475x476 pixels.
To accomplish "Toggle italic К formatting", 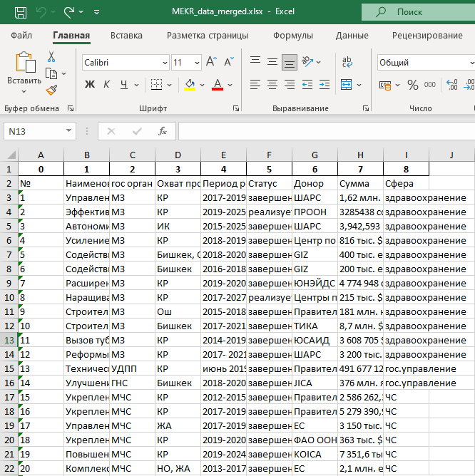I will pyautogui.click(x=106, y=85).
